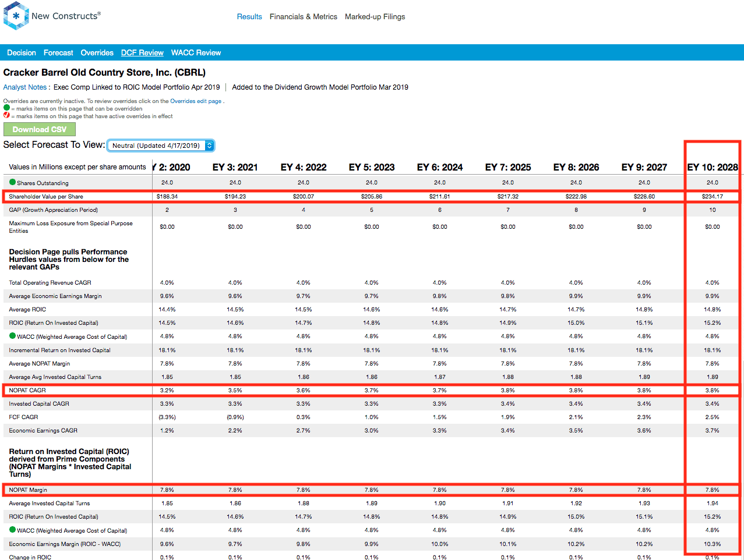Click the Average ROIC row label

coord(27,310)
